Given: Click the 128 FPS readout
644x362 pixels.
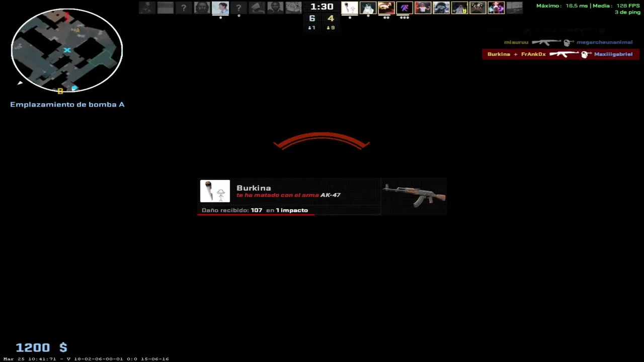Looking at the screenshot, I should (628, 6).
